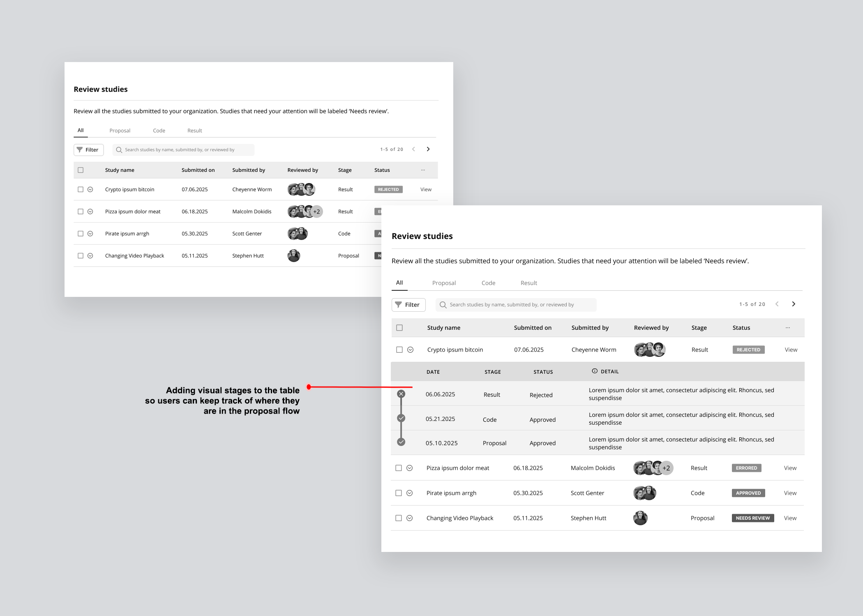The width and height of the screenshot is (863, 616).
Task: Click the +2 reviewers avatar badge, Pizza row
Action: [666, 468]
